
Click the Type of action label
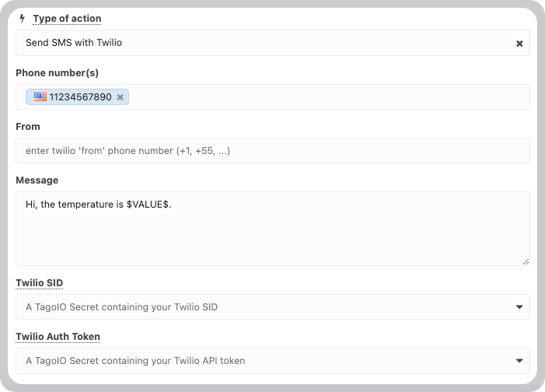[67, 19]
